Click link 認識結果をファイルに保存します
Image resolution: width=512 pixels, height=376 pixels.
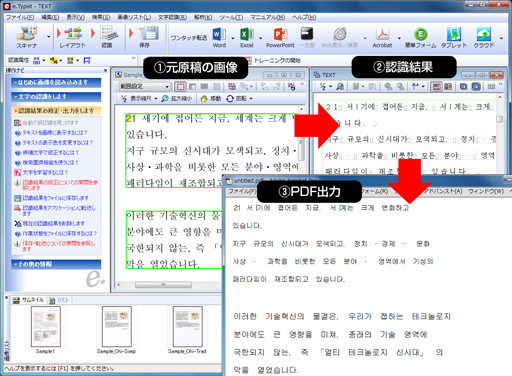[x=55, y=198]
